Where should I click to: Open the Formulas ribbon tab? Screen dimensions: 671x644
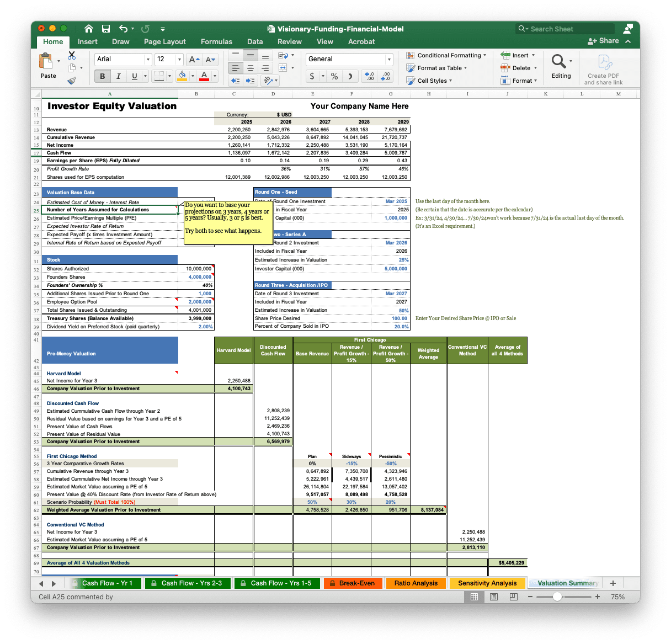216,41
